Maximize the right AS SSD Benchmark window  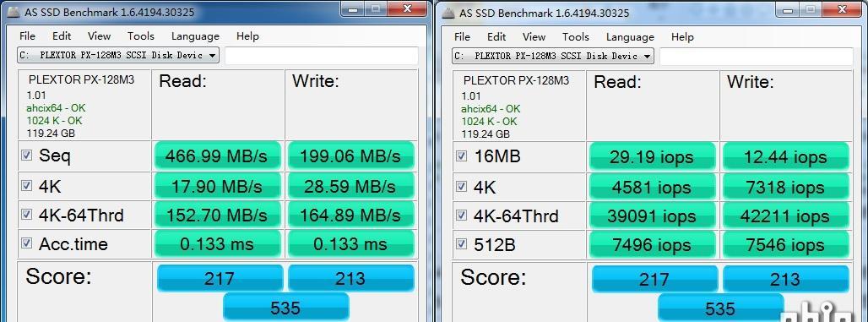810,9
